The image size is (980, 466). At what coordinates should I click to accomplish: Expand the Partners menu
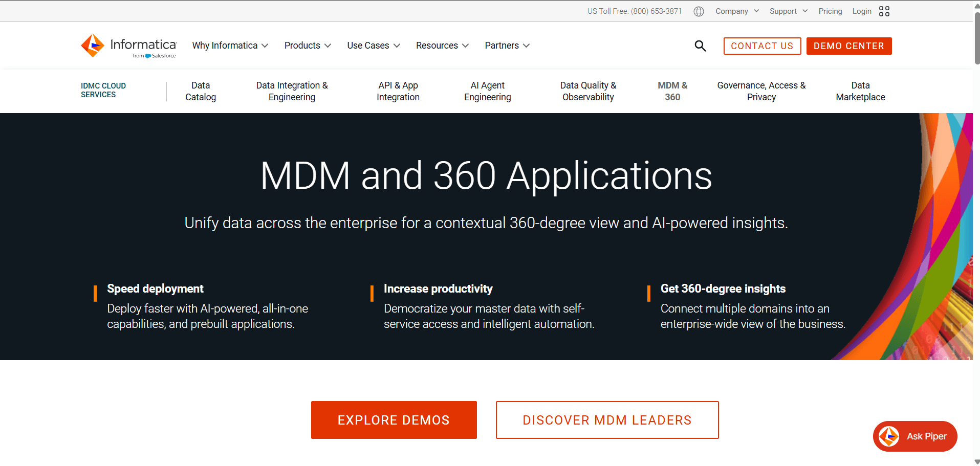pos(507,46)
